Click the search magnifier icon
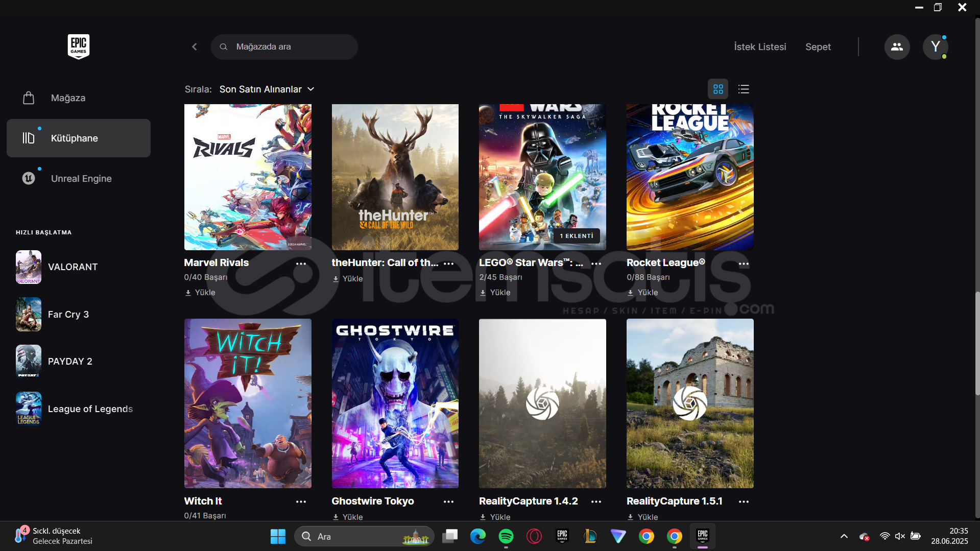Screen dimensions: 980x551 click(x=224, y=46)
